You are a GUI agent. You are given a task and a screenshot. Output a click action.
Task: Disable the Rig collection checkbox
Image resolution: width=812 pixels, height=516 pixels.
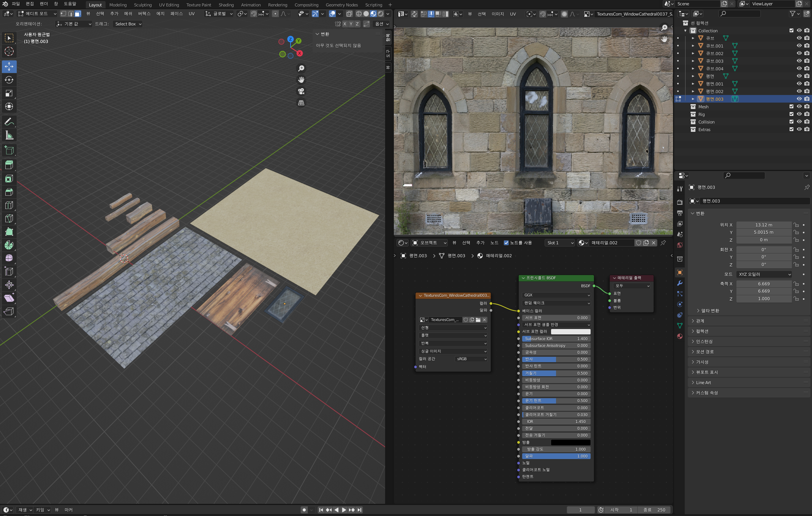tap(791, 114)
